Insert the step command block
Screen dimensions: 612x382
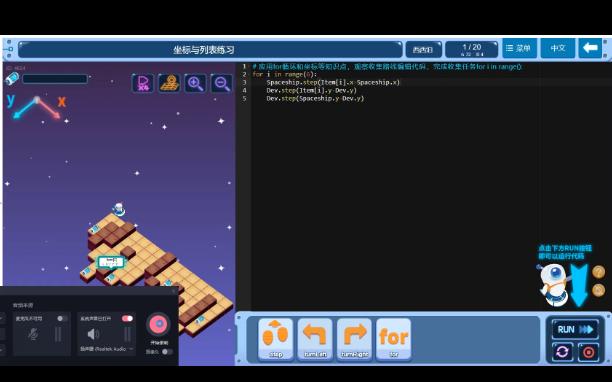click(276, 339)
